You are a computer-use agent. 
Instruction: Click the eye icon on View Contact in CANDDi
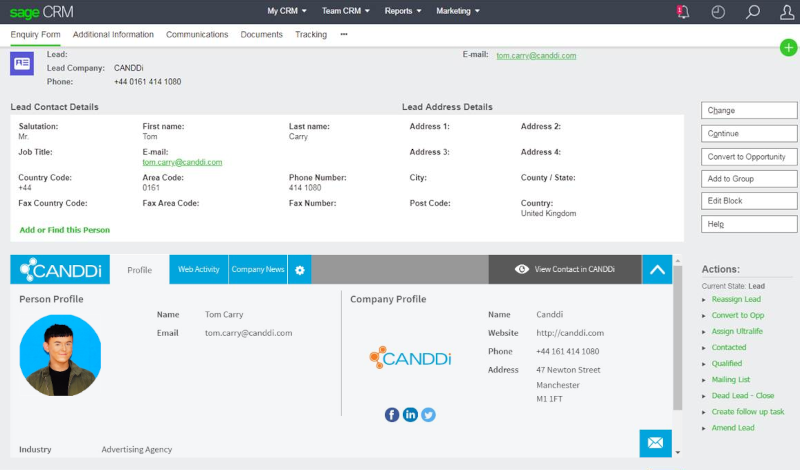(521, 269)
